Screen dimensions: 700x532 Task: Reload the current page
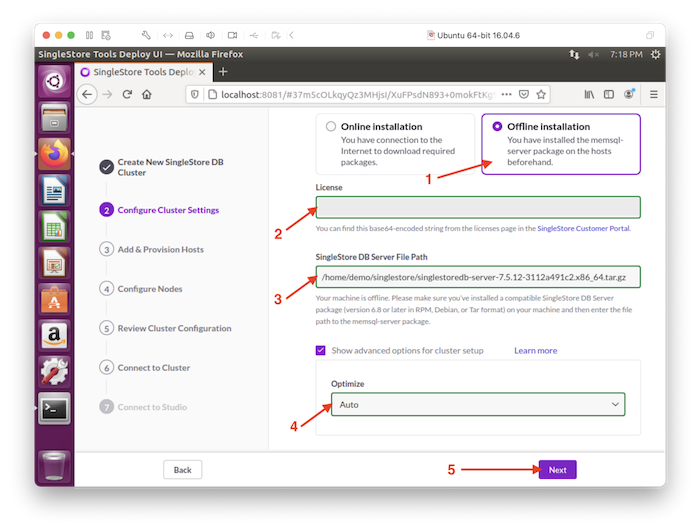pos(127,95)
